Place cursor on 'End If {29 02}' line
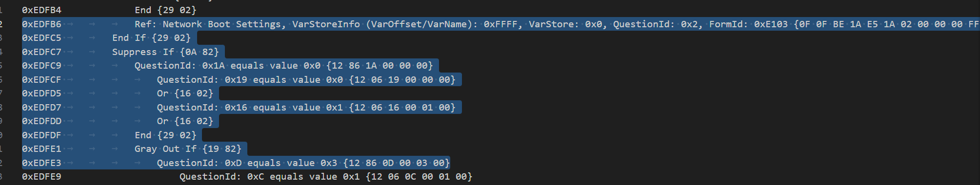The image size is (980, 185). click(151, 38)
